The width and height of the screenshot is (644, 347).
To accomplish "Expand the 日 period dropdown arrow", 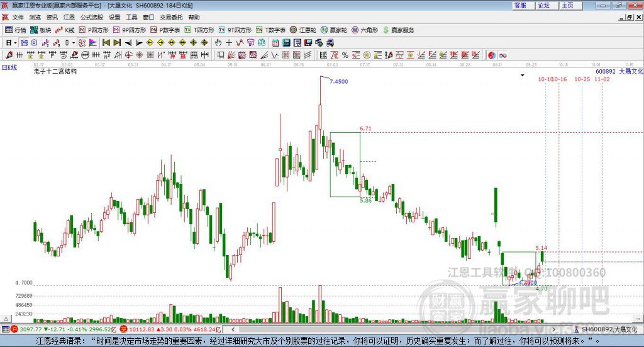I will point(15,43).
